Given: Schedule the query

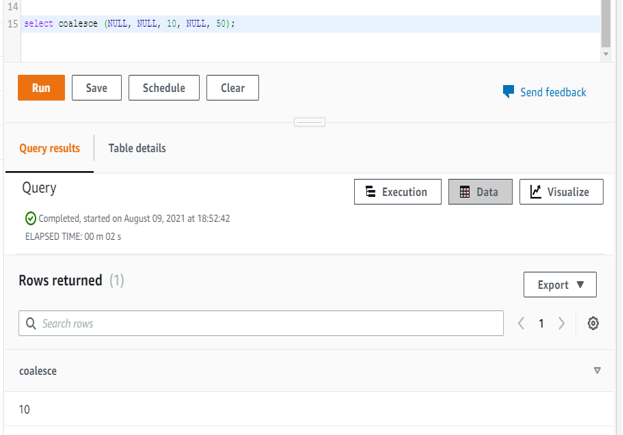Looking at the screenshot, I should 164,88.
